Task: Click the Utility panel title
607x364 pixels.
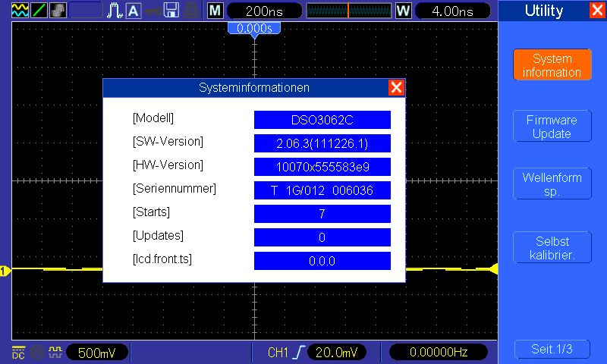Action: [x=544, y=11]
